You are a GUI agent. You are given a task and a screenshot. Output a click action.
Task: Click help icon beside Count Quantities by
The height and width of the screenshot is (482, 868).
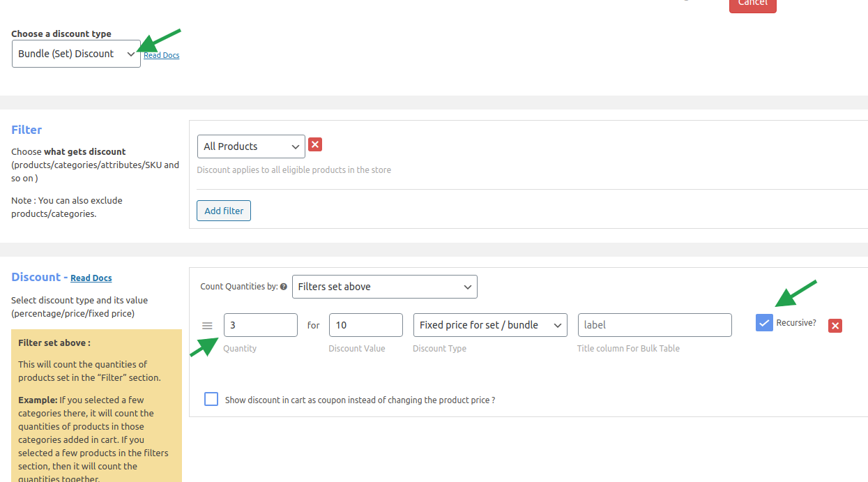pyautogui.click(x=284, y=287)
